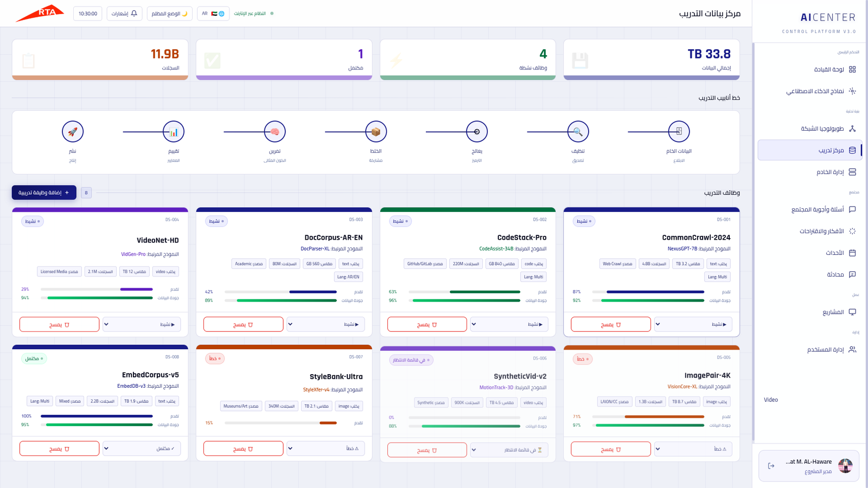Click the gear processing (يعالج) stage icon
This screenshot has height=488, width=868.
coord(477,132)
